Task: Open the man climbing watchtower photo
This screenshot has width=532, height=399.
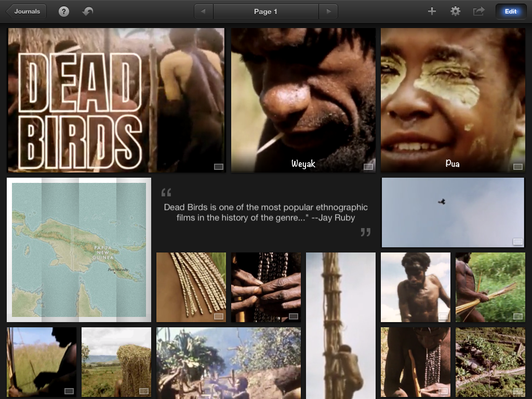Action: point(340,325)
